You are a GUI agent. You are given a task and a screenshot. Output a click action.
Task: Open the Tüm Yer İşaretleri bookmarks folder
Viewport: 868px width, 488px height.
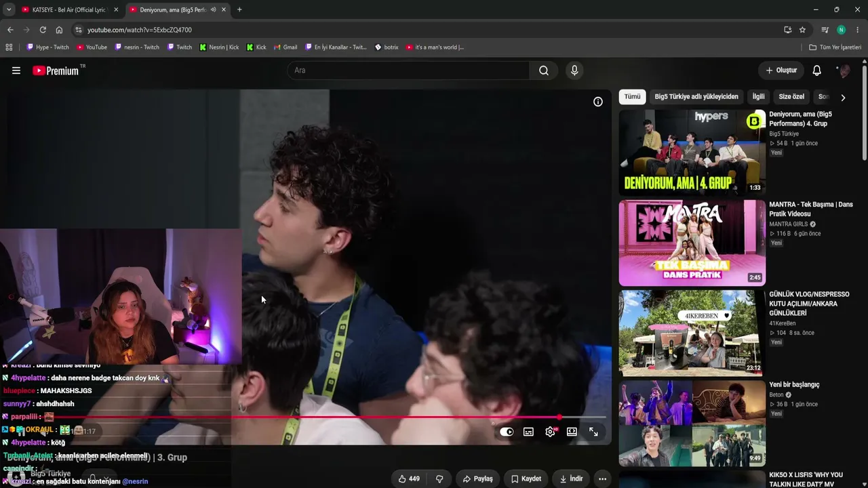coord(835,47)
